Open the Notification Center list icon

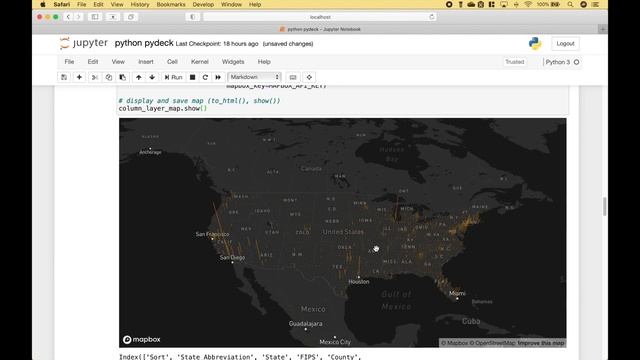click(596, 4)
